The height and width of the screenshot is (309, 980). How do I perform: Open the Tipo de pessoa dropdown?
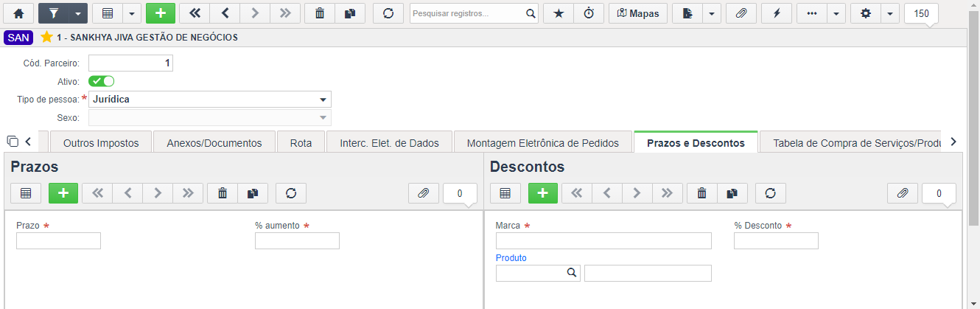[210, 99]
